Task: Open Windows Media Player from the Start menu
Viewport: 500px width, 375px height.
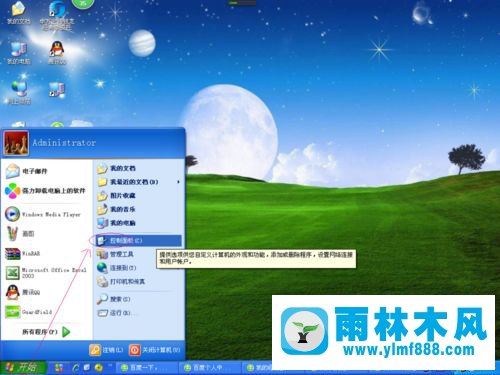Action: [43, 214]
